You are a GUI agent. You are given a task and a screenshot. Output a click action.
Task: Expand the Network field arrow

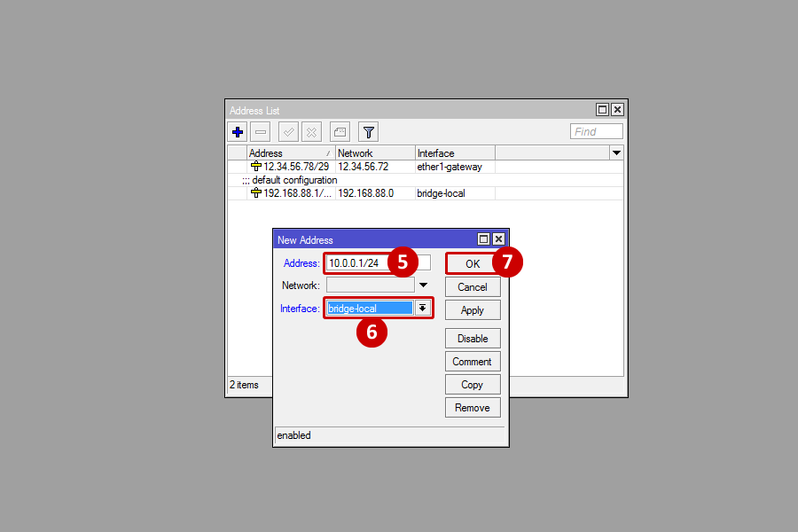pyautogui.click(x=424, y=286)
